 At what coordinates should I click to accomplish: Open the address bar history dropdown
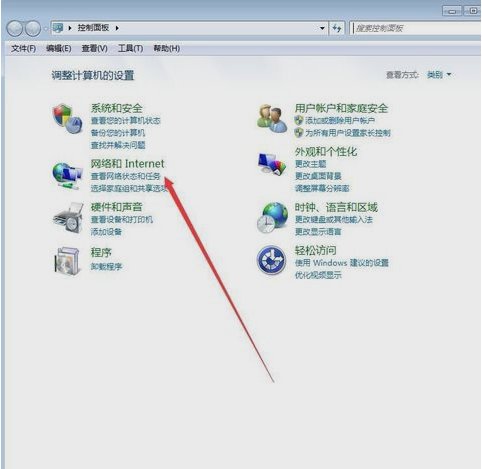click(x=322, y=28)
